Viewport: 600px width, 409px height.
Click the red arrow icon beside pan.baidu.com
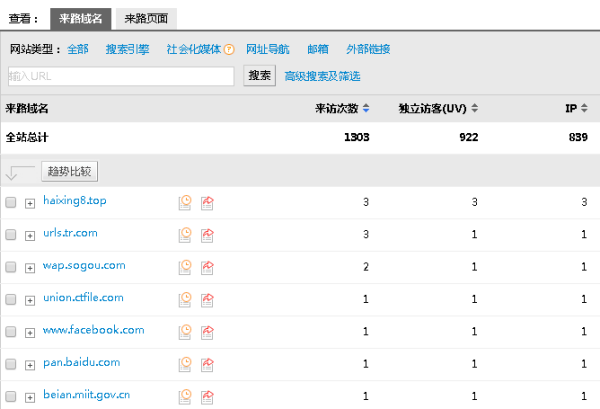pyautogui.click(x=207, y=364)
